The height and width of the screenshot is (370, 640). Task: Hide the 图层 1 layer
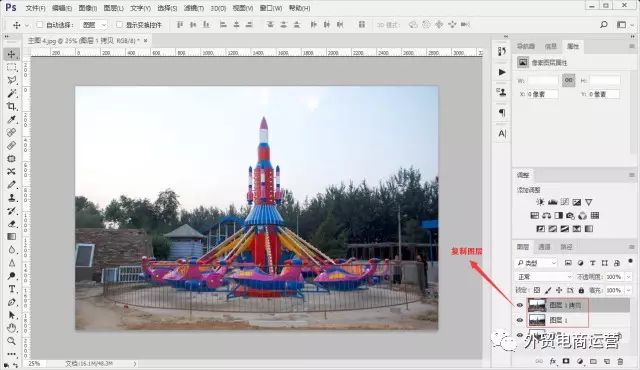[520, 320]
